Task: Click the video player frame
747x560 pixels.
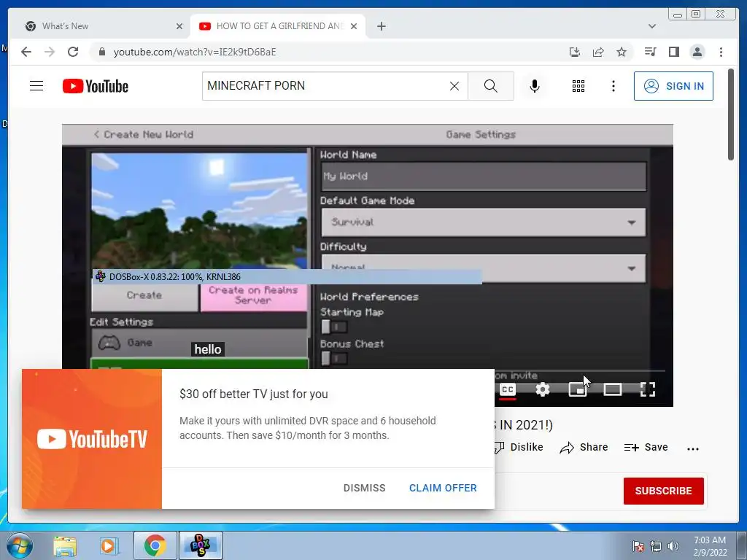Action: (368, 265)
